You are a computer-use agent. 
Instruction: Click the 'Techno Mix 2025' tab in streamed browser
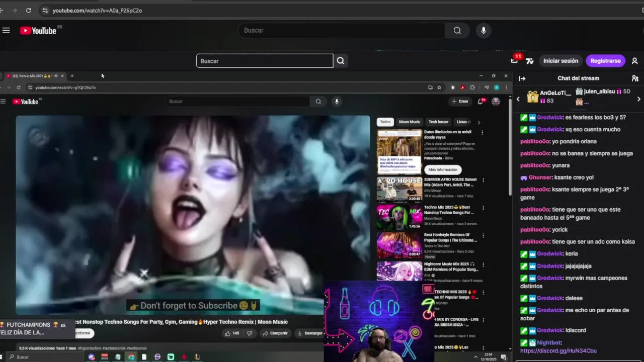tap(35, 76)
